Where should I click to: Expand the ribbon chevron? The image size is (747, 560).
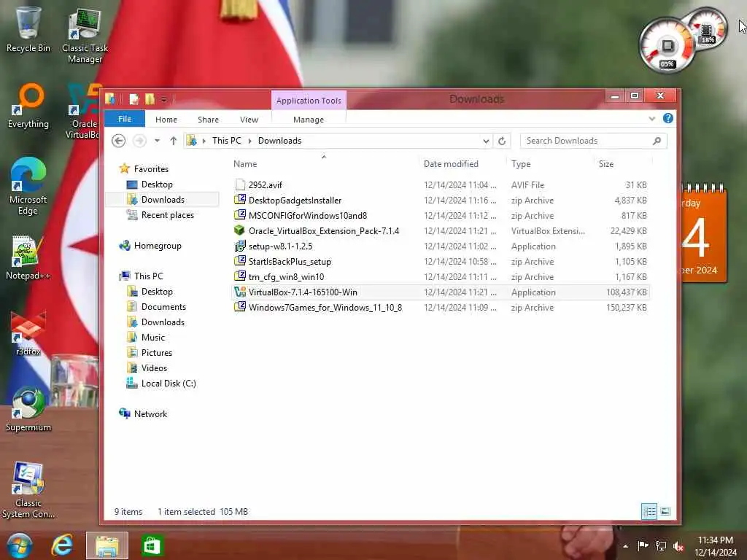click(651, 119)
